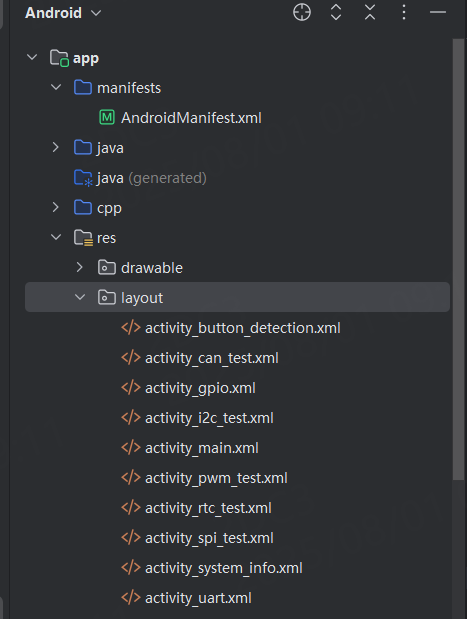Collapse the layout folder chevron
This screenshot has height=619, width=467.
pyautogui.click(x=80, y=297)
